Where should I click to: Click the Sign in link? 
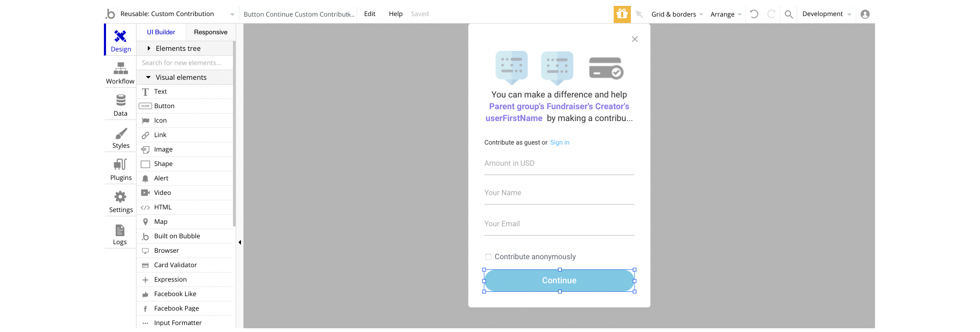coord(560,142)
